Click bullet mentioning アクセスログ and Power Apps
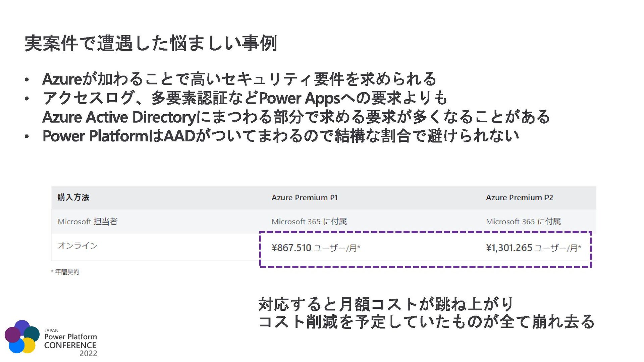The height and width of the screenshot is (362, 644). (245, 98)
